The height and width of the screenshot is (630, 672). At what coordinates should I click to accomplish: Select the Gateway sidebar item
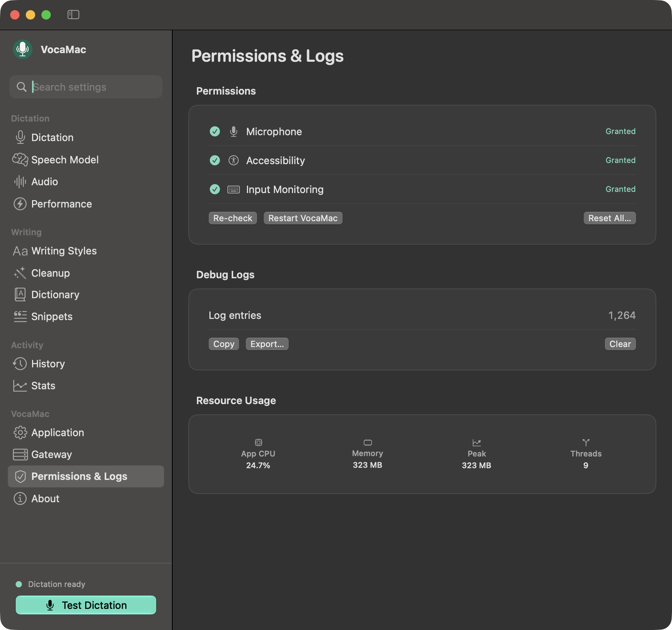pyautogui.click(x=86, y=455)
